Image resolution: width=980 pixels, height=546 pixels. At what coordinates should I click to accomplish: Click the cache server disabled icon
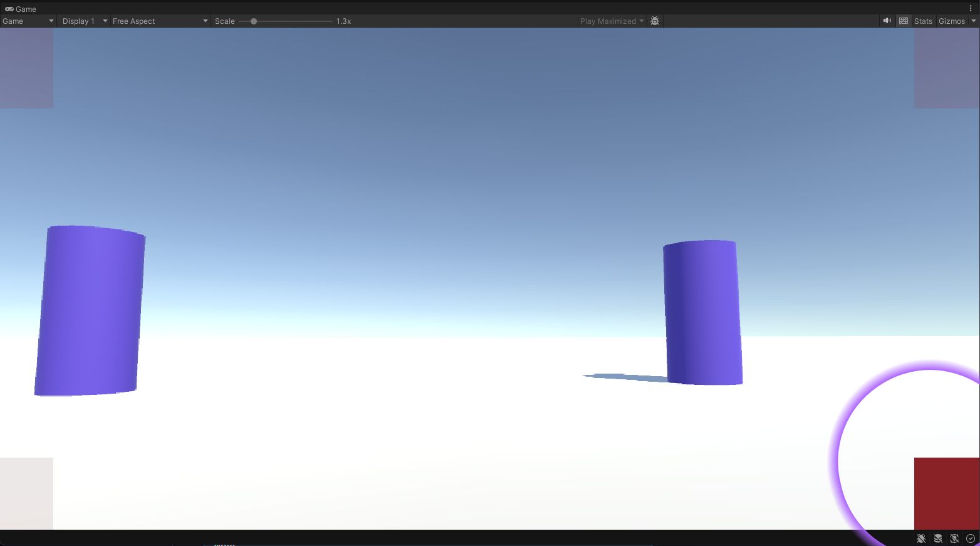[938, 538]
